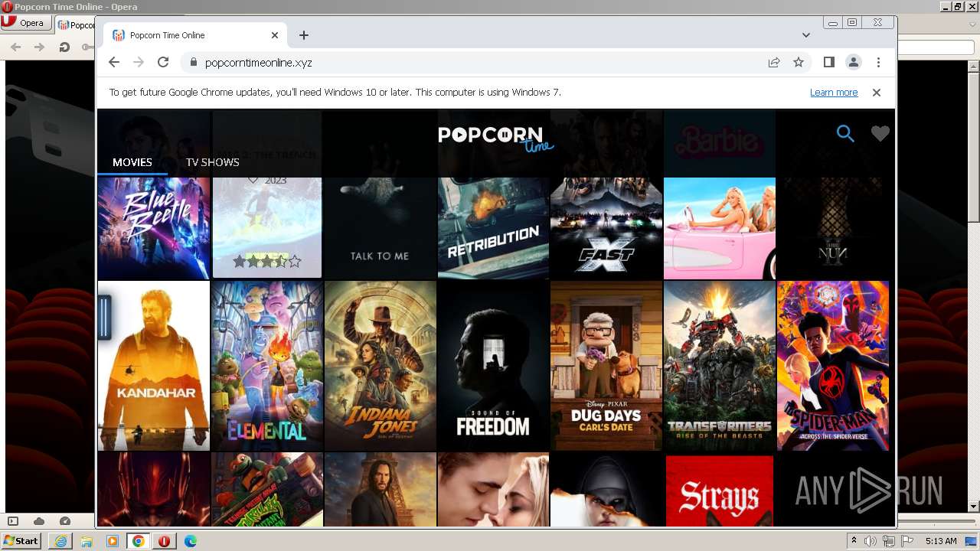
Task: Share this page from the address bar
Action: [774, 62]
